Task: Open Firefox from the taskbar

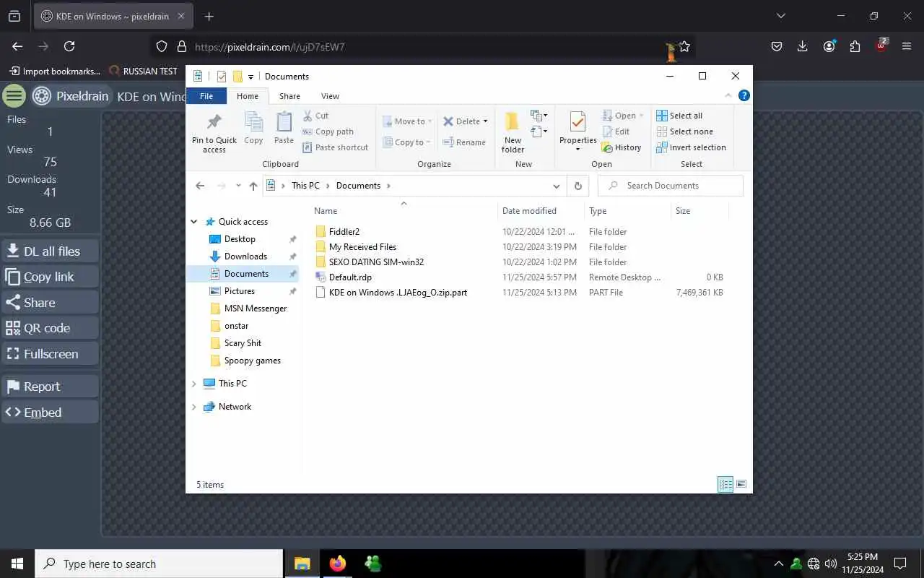Action: (337, 564)
